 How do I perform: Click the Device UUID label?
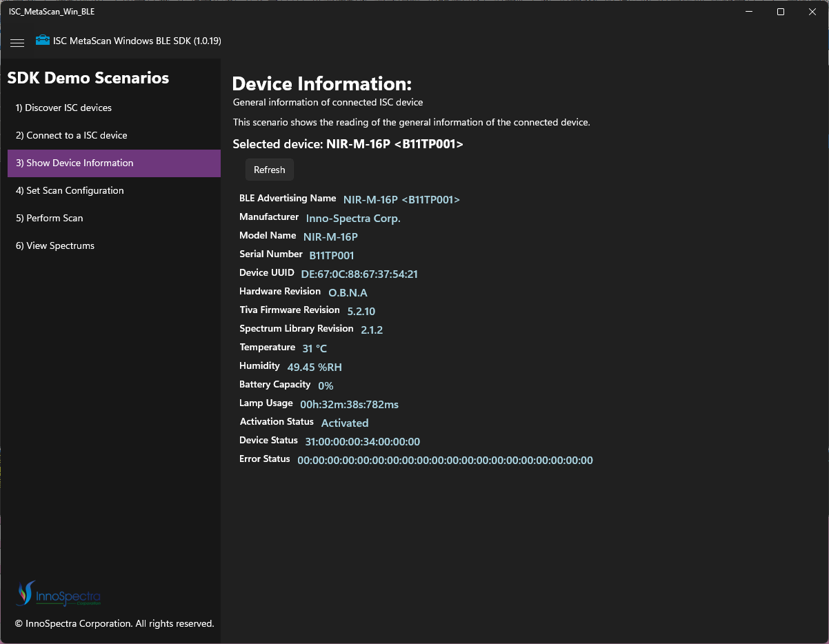pos(267,272)
